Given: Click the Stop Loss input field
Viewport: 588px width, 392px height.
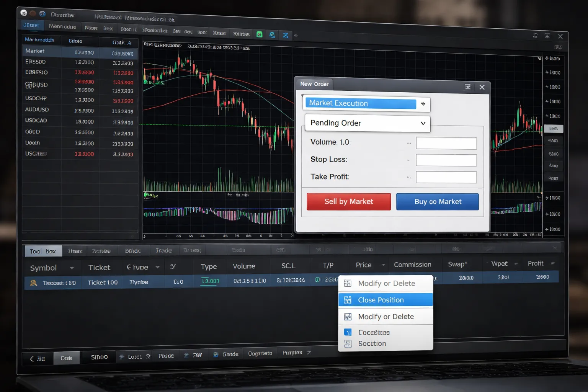Looking at the screenshot, I should point(446,160).
